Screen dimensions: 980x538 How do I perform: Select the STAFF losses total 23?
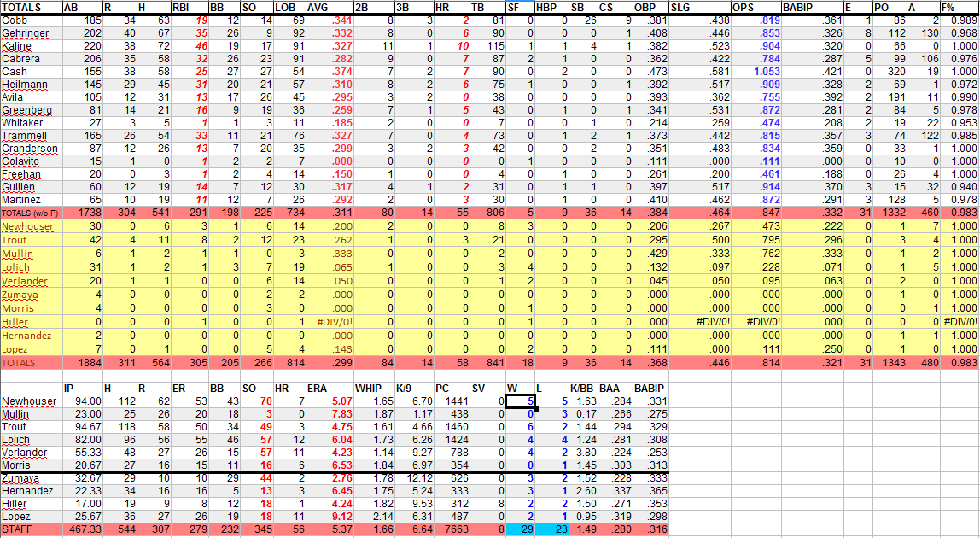pos(551,529)
